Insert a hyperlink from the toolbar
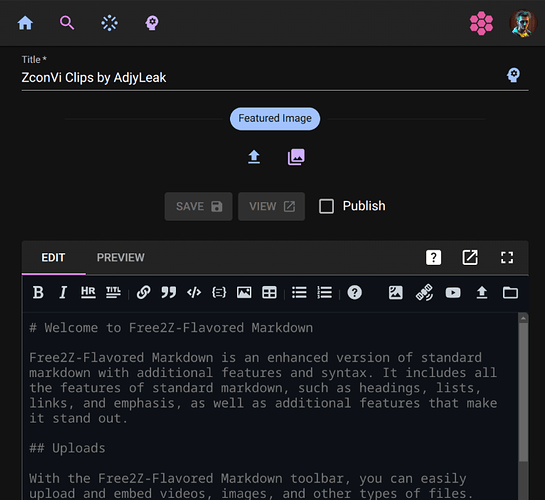 143,293
